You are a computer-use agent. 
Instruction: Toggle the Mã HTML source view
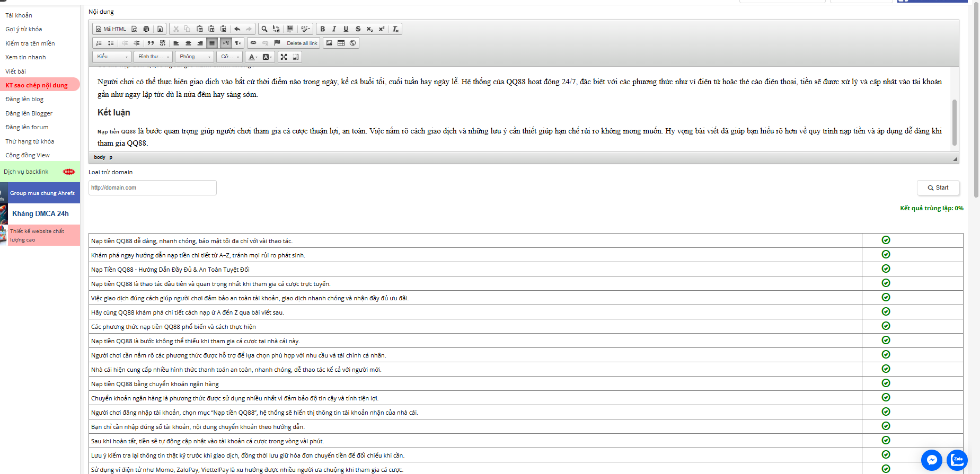click(111, 29)
